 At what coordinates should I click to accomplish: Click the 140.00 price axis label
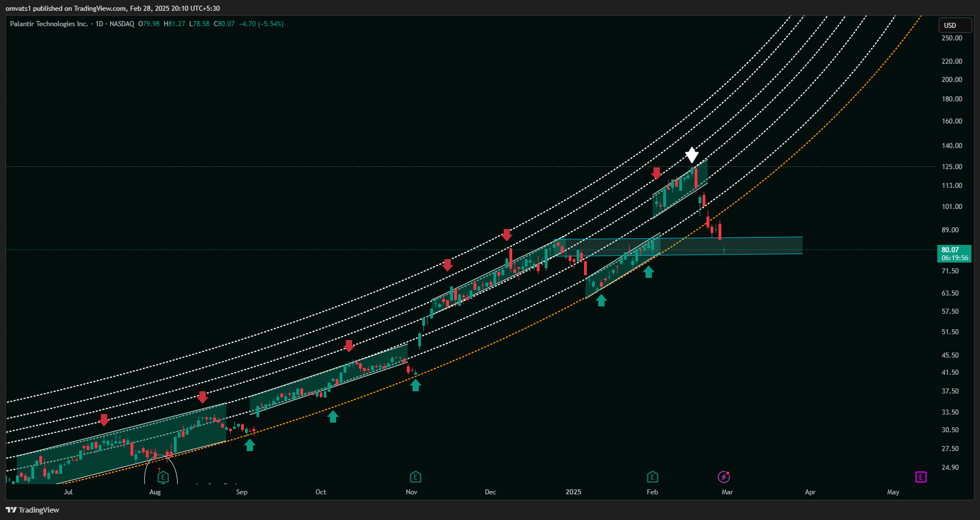pyautogui.click(x=952, y=146)
